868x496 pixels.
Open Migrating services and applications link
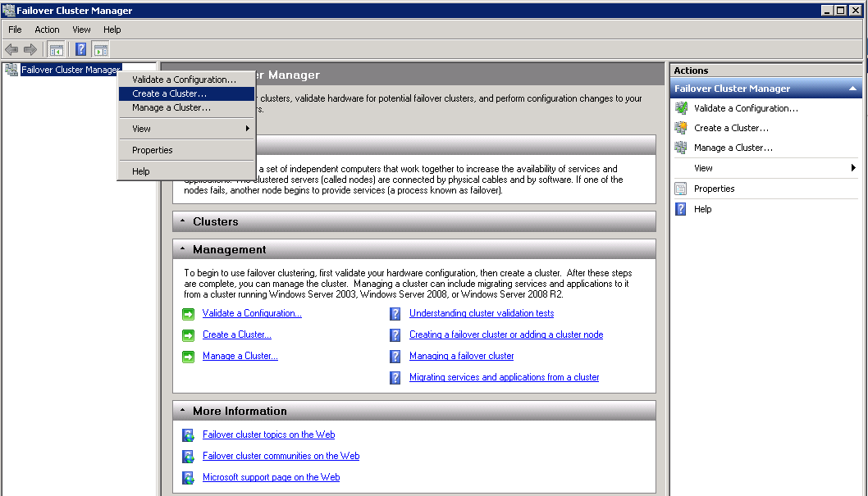pos(504,377)
